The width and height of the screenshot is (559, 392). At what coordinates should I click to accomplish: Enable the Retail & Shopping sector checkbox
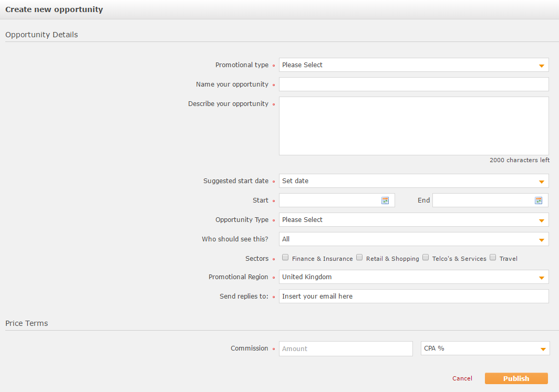tap(360, 258)
